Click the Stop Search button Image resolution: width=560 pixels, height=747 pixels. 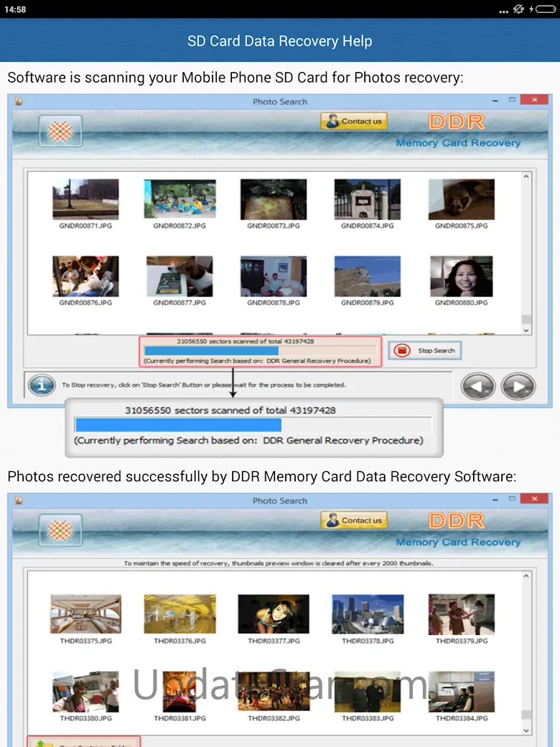[x=425, y=351]
